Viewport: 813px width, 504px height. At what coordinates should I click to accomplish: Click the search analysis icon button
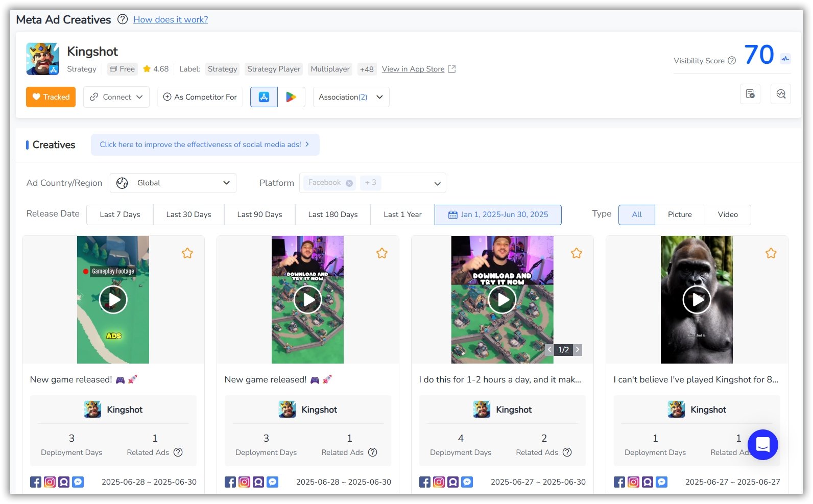tap(781, 94)
